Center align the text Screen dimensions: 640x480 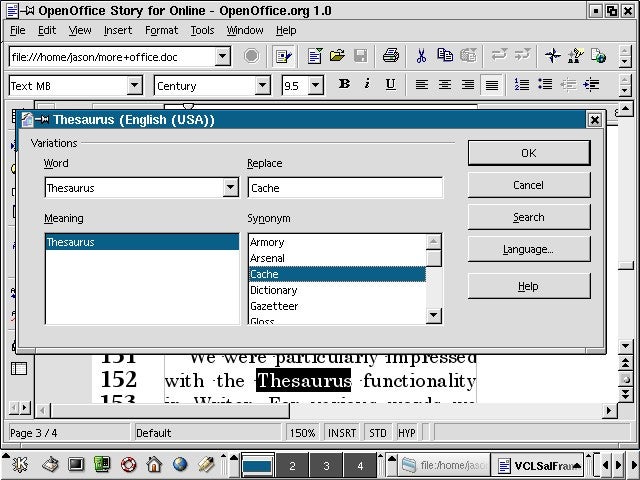[x=445, y=84]
